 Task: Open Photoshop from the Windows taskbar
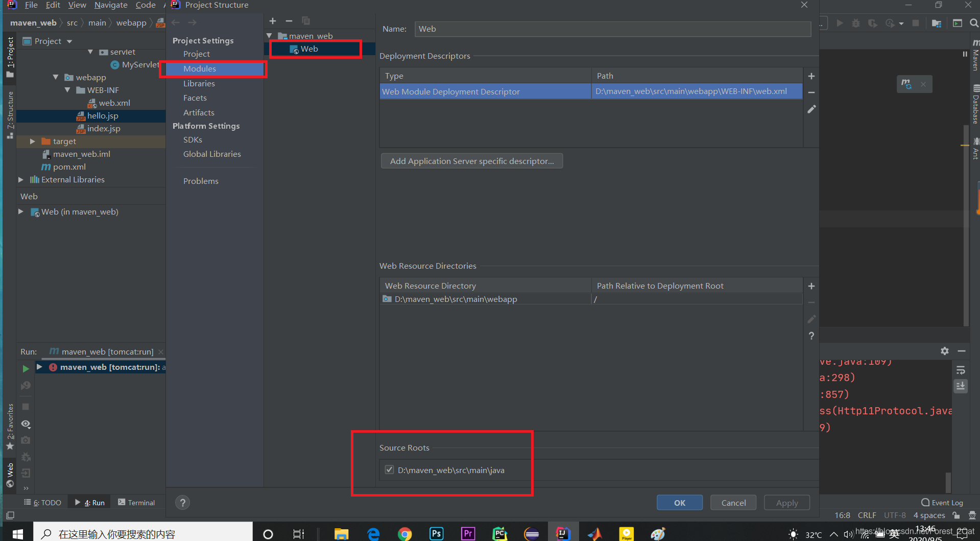coord(436,534)
